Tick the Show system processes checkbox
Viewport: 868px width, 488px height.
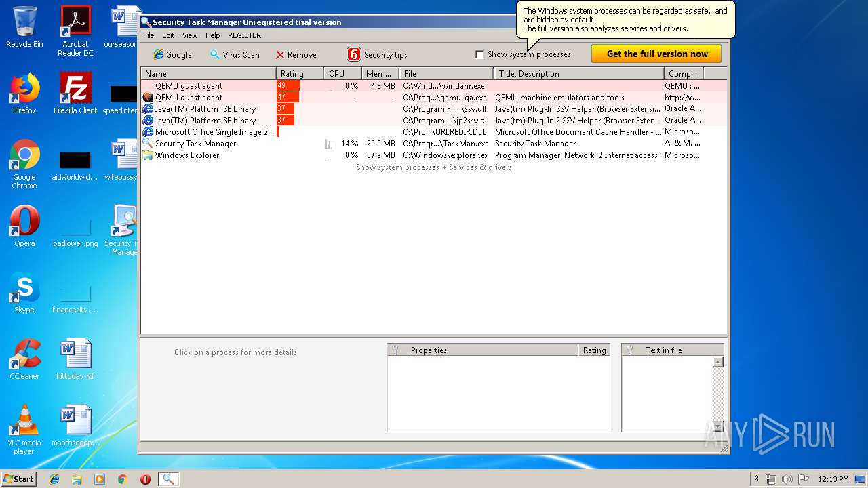click(479, 54)
